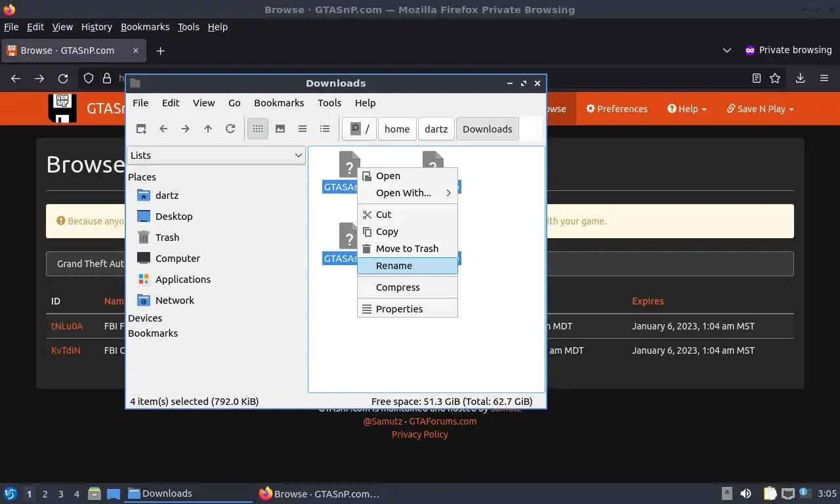The image size is (840, 504).
Task: Choose Cut from the context menu
Action: [407, 215]
